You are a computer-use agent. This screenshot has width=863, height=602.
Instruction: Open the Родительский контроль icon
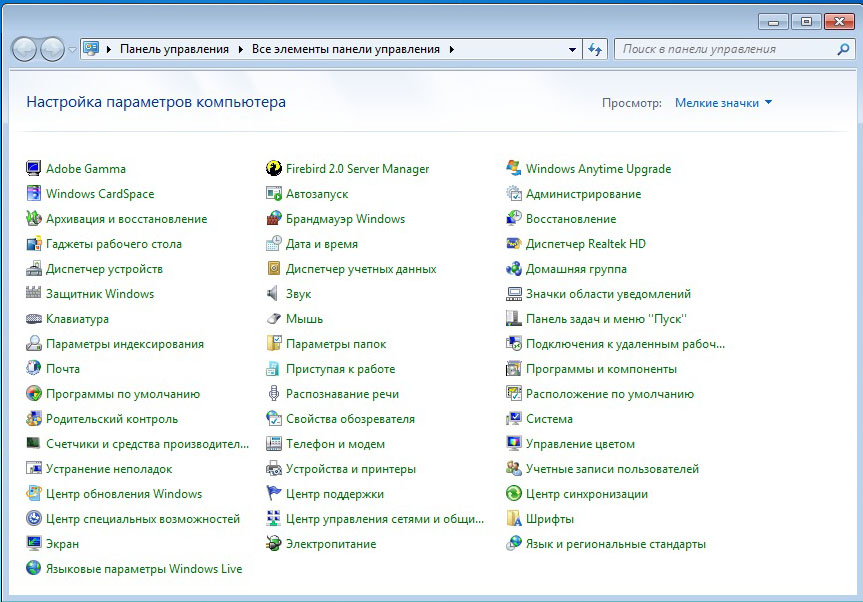34,418
